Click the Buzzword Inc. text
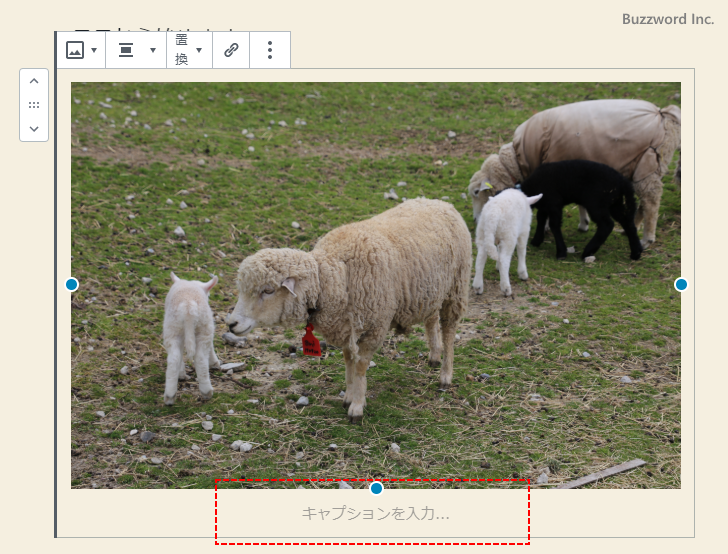The width and height of the screenshot is (728, 554). pos(667,19)
